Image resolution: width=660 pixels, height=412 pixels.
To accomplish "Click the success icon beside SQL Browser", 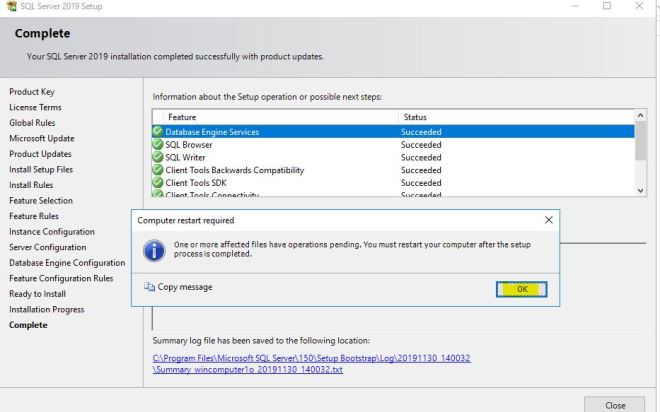I will [157, 144].
